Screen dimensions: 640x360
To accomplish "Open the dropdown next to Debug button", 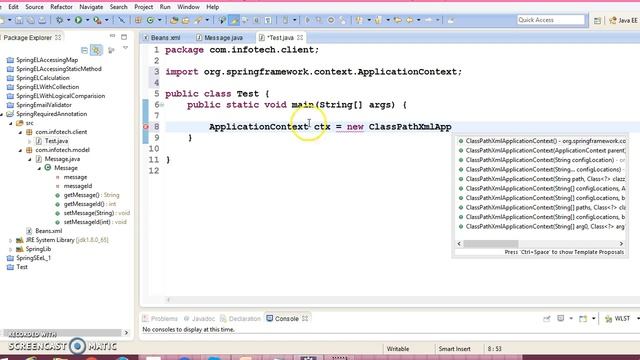I will coord(68,20).
